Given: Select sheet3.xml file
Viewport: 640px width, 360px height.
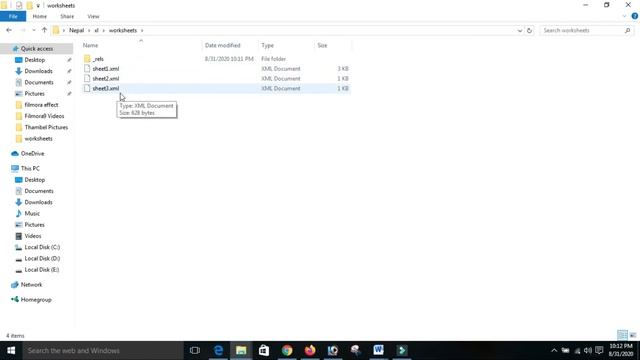Looking at the screenshot, I should point(106,88).
